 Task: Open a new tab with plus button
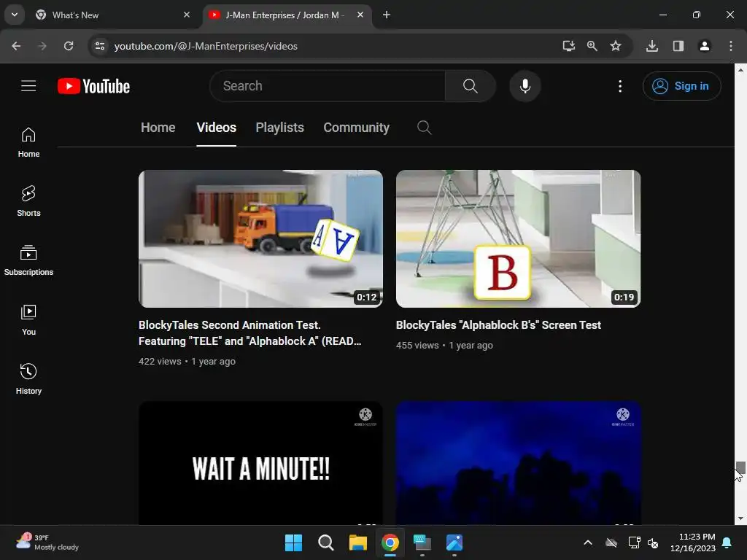[387, 15]
